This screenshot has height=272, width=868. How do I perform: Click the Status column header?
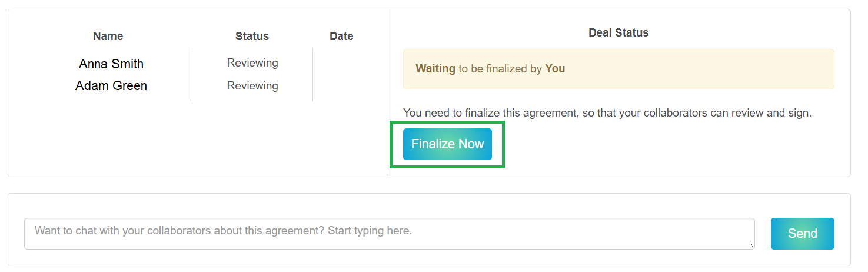pos(252,36)
